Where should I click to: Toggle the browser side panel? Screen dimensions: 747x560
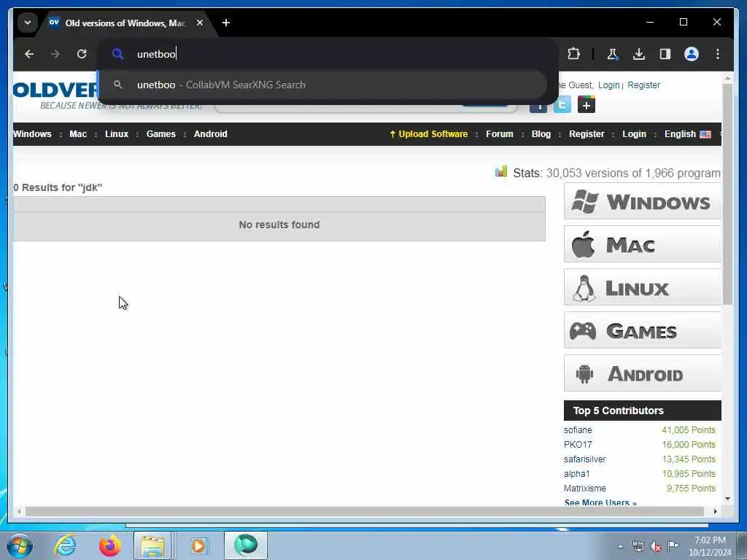pos(665,54)
